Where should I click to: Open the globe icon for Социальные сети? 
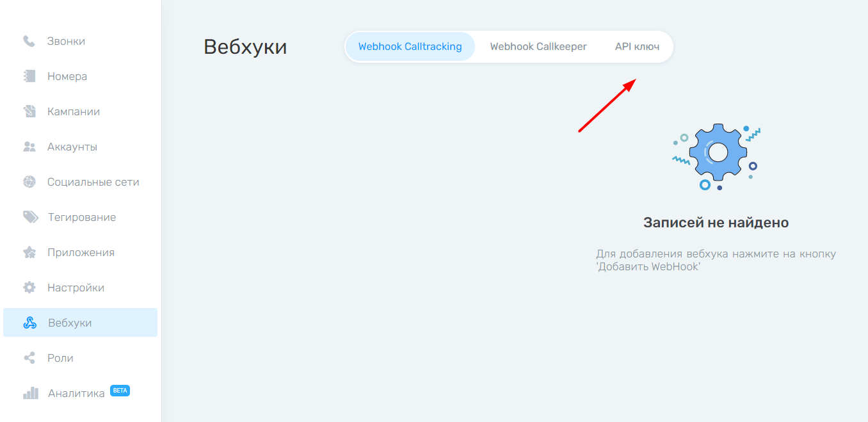pyautogui.click(x=29, y=182)
